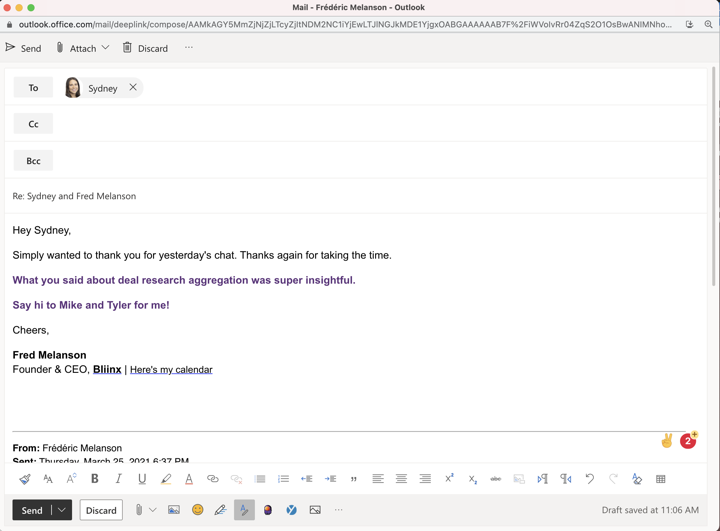Undo the last edit
Viewport: 720px width, 531px height.
tap(590, 479)
